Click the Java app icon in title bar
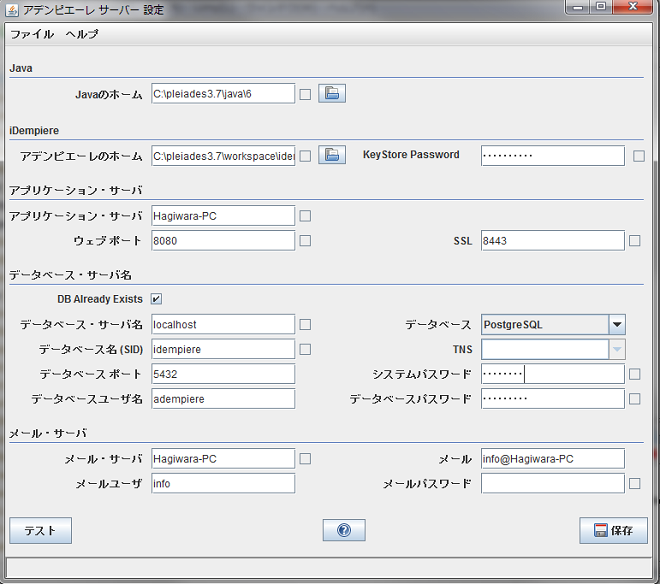660x584 pixels. click(x=12, y=10)
